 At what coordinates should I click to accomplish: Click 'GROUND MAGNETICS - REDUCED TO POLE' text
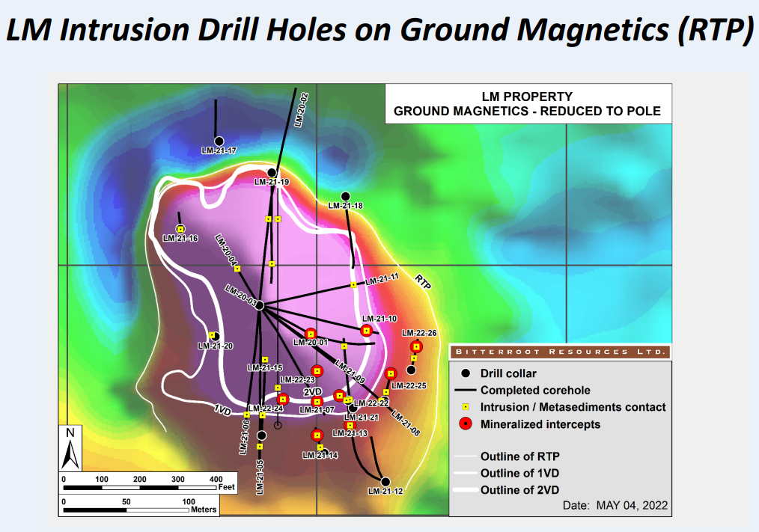click(x=527, y=111)
